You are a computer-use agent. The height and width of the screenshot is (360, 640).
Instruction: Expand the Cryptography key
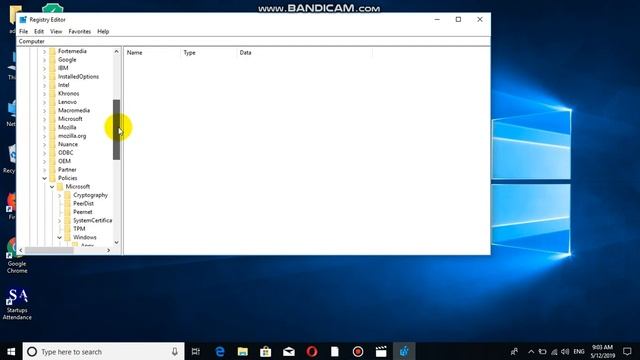coord(60,196)
